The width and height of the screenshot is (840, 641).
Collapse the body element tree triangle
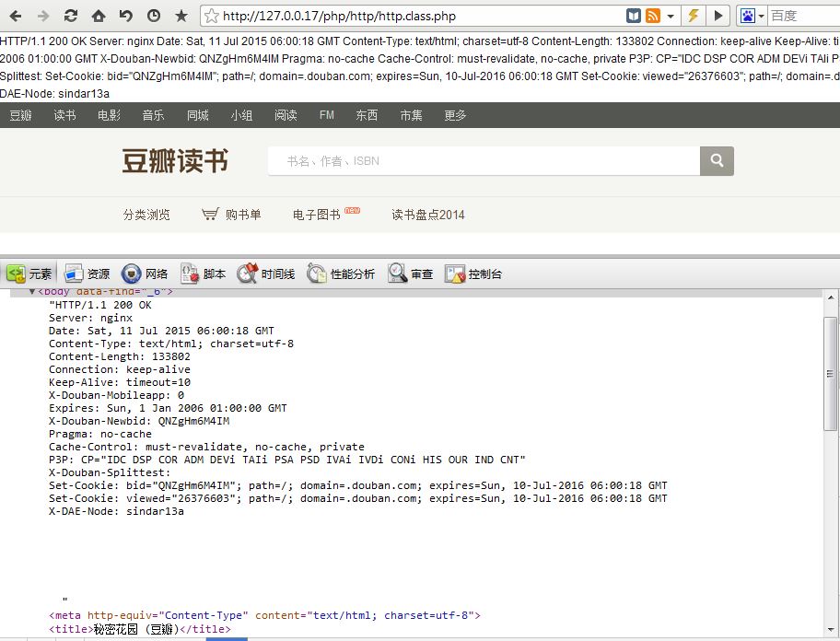click(32, 291)
